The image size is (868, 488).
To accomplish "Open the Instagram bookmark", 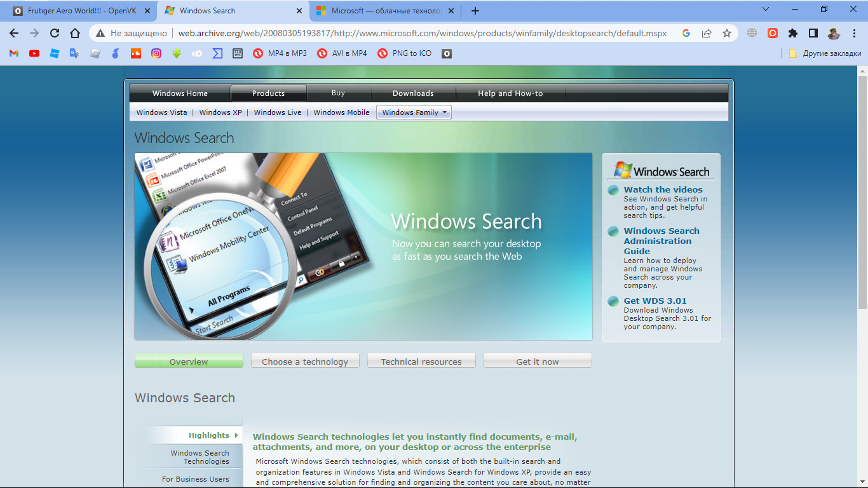I will (156, 53).
